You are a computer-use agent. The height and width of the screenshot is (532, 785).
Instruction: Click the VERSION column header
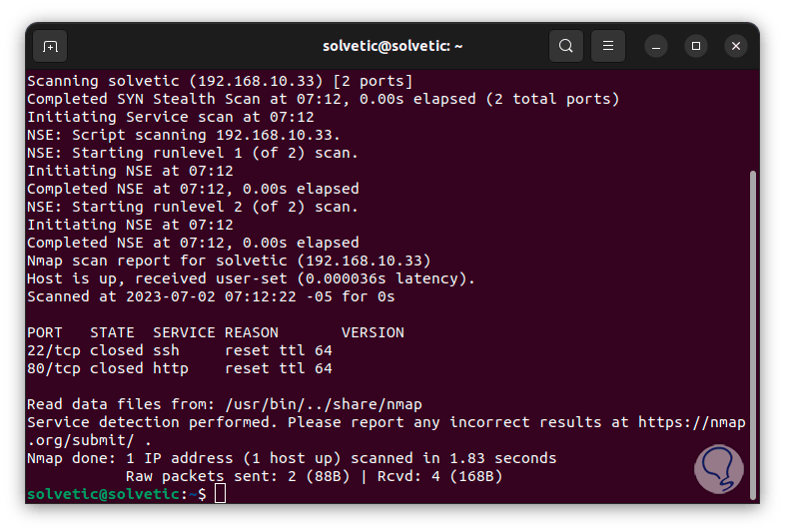[373, 332]
